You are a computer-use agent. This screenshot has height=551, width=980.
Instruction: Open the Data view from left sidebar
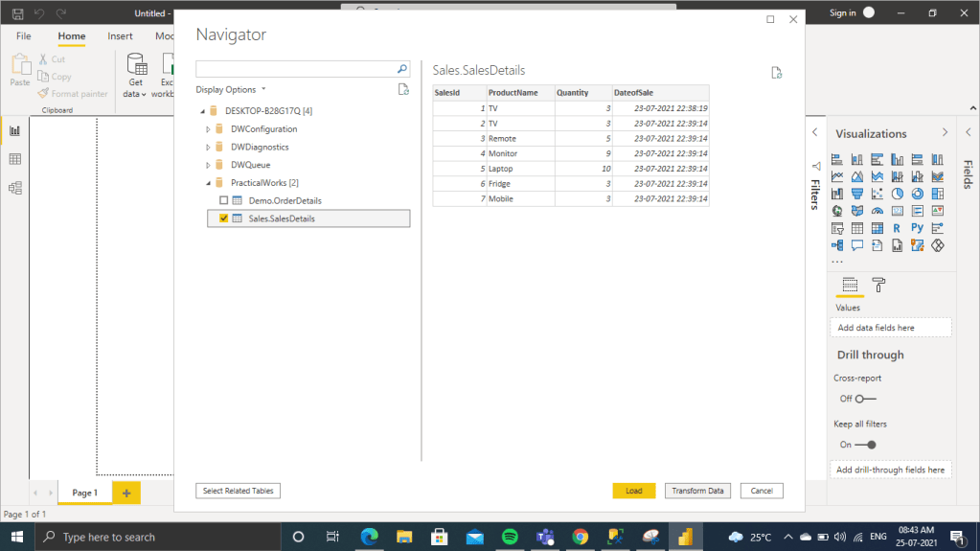[x=14, y=159]
